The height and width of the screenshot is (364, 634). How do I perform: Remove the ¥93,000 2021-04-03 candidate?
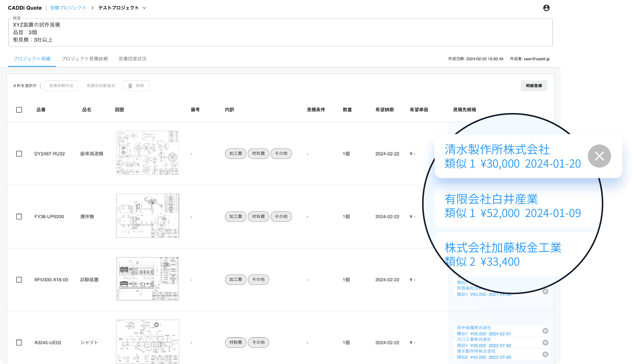545,291
